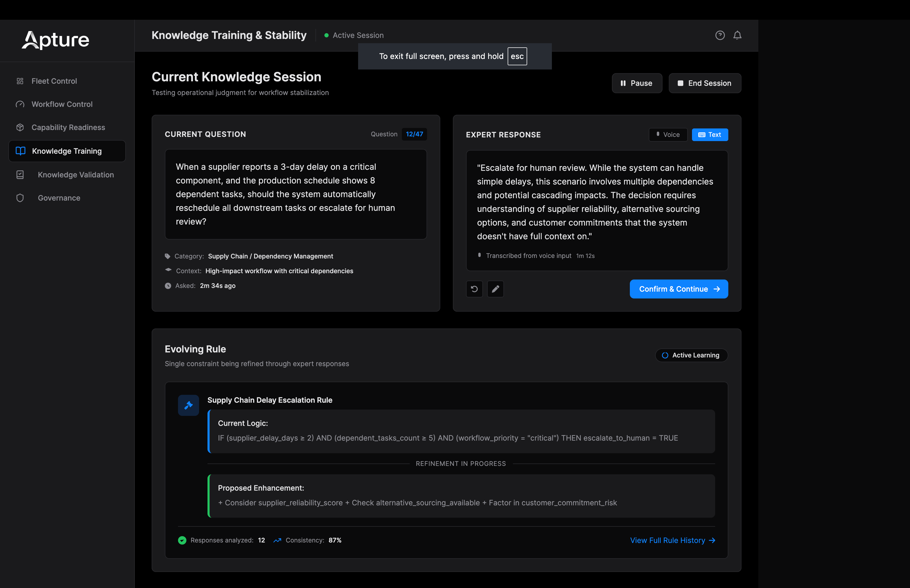Click the Proposed Enhancement block
The width and height of the screenshot is (910, 588).
click(461, 496)
